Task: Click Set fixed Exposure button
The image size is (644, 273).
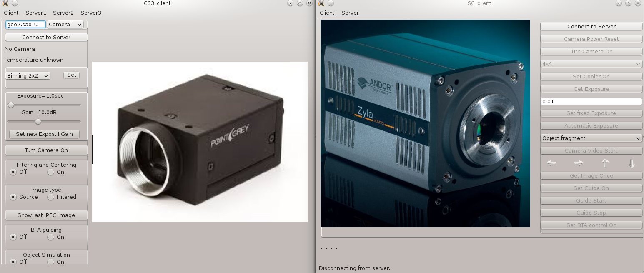Action: point(591,113)
